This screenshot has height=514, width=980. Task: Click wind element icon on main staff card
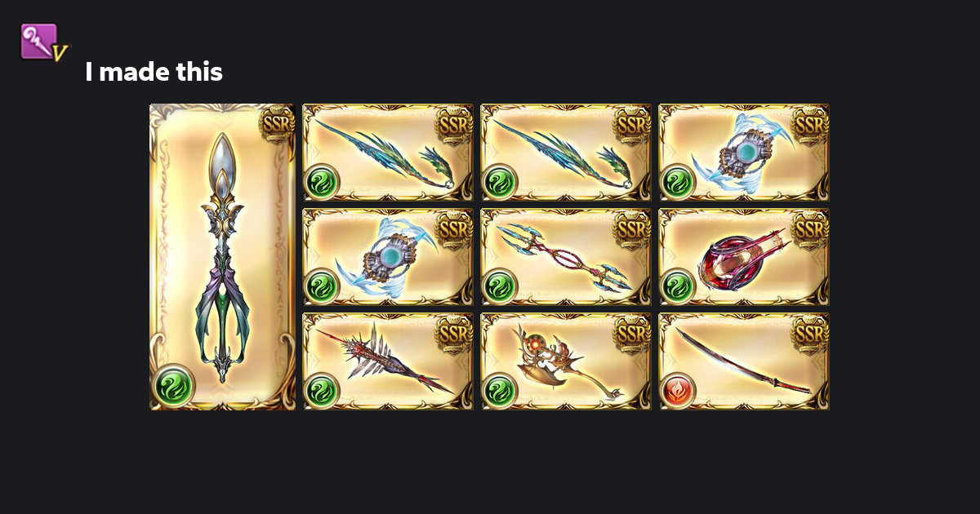point(174,384)
